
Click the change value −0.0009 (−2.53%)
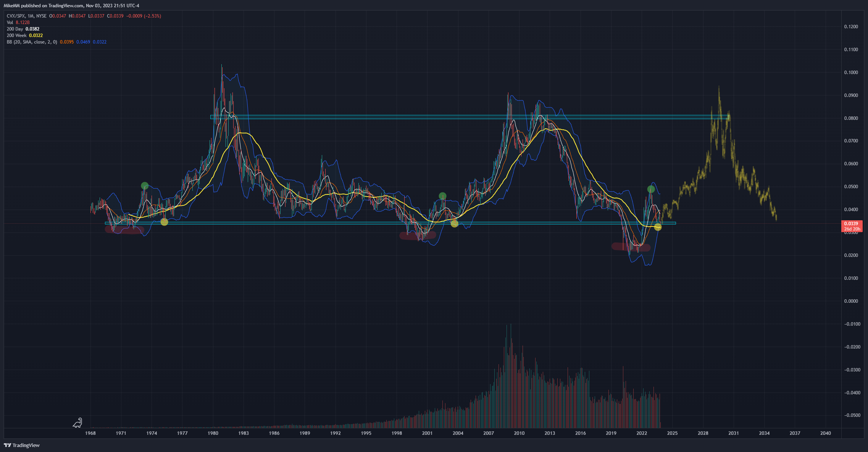144,16
